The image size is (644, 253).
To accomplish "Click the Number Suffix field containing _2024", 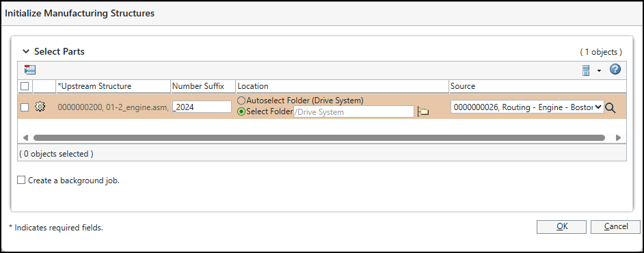I will click(x=202, y=107).
